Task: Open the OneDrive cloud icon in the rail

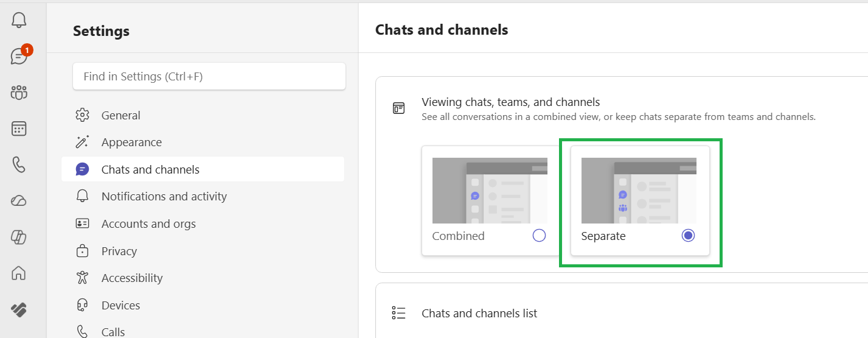Action: pos(19,201)
